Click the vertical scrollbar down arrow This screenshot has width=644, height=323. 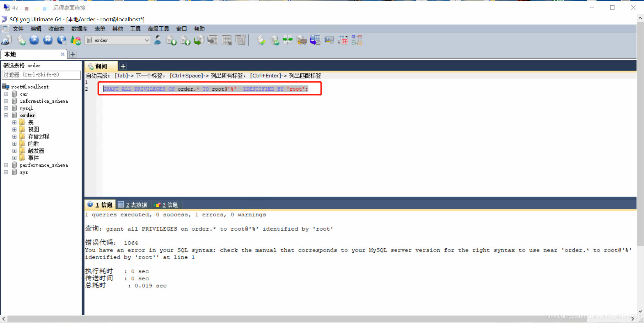click(x=640, y=312)
